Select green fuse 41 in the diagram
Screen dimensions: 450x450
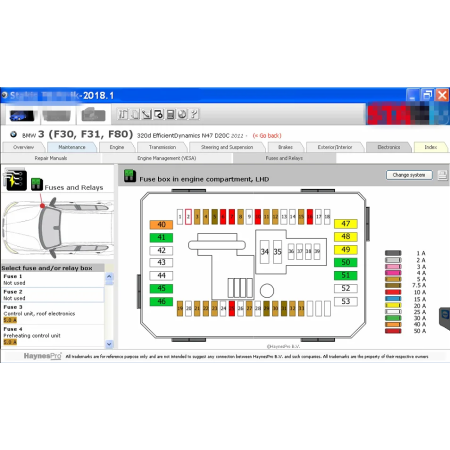coord(161,237)
